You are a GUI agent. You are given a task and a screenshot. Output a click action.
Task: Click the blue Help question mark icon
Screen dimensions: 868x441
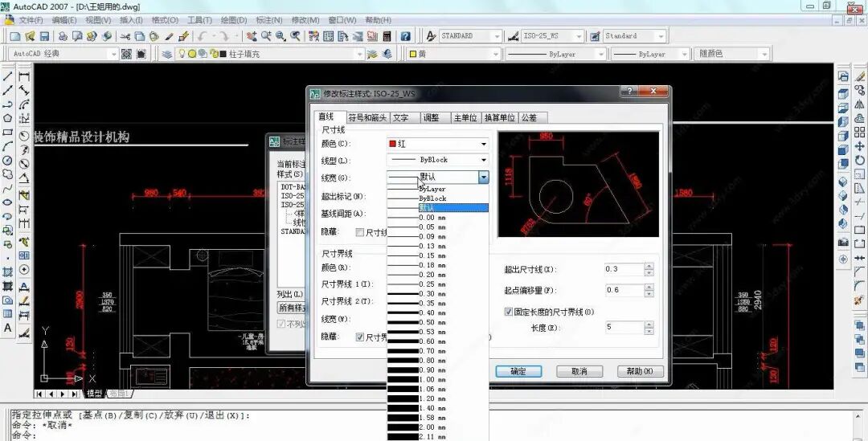click(406, 36)
